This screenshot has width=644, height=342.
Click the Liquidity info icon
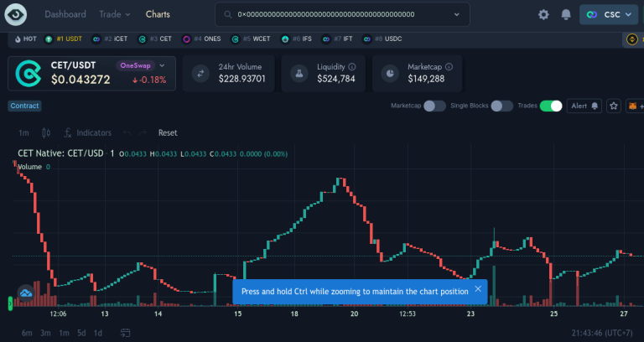click(x=351, y=66)
